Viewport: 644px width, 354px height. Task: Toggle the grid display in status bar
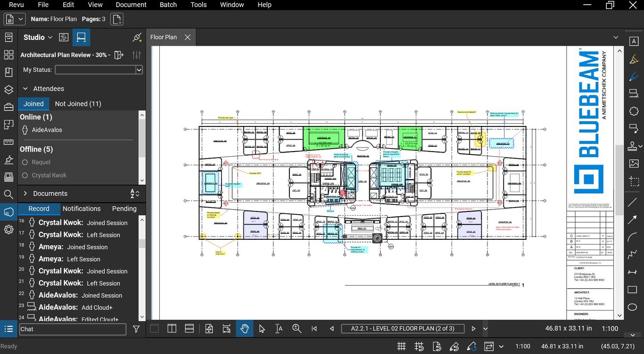401,346
